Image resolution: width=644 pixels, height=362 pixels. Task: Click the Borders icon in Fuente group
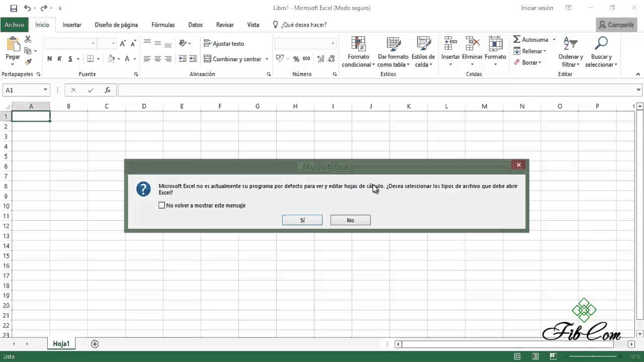tap(91, 59)
